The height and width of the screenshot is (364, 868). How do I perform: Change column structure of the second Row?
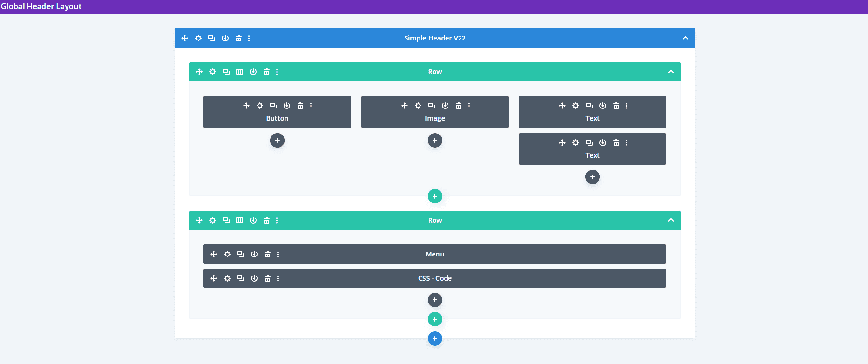240,220
